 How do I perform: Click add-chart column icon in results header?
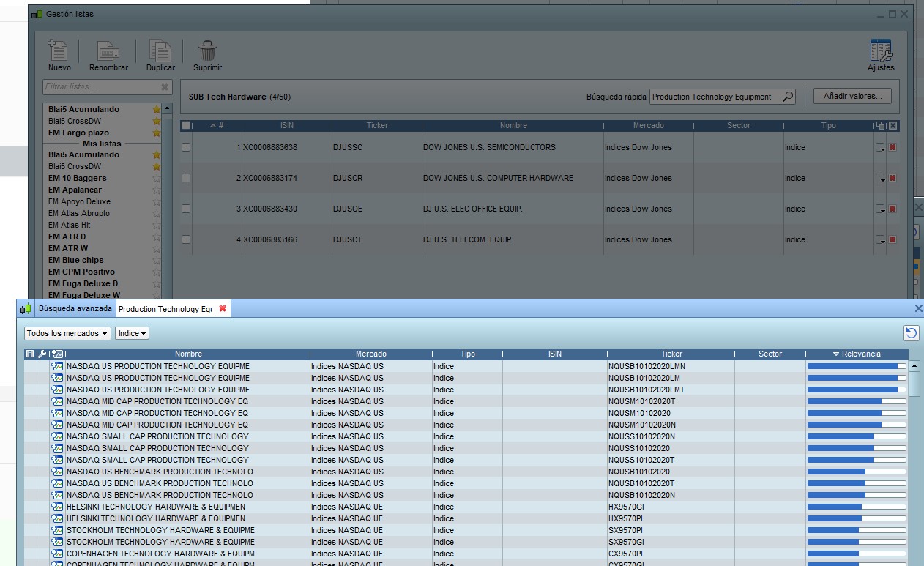point(57,354)
